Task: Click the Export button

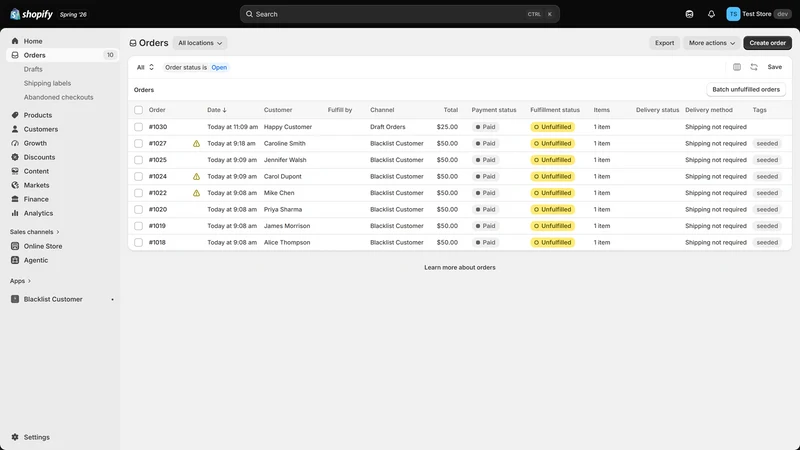Action: point(664,43)
